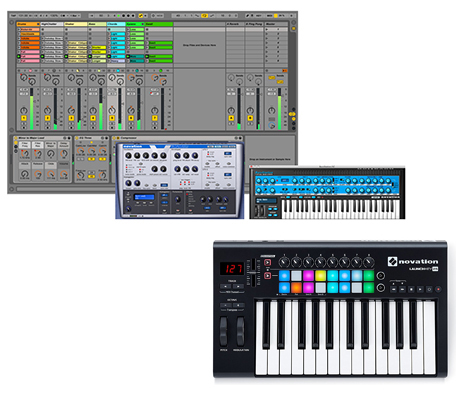
Task: Select the B Ping Pong return track header
Action: pos(254,24)
